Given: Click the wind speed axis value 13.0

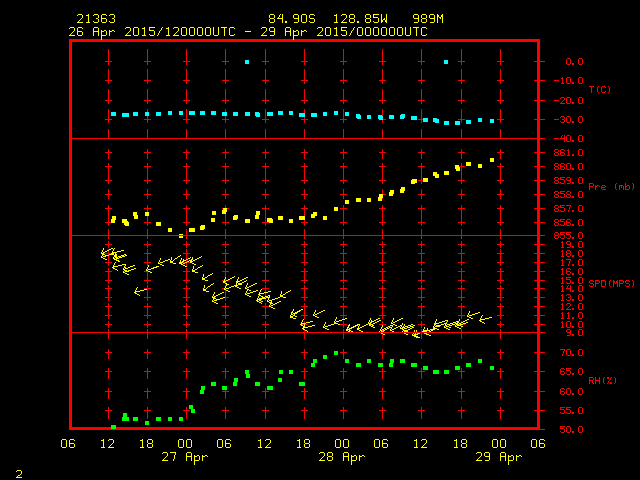Looking at the screenshot, I should pos(571,298).
